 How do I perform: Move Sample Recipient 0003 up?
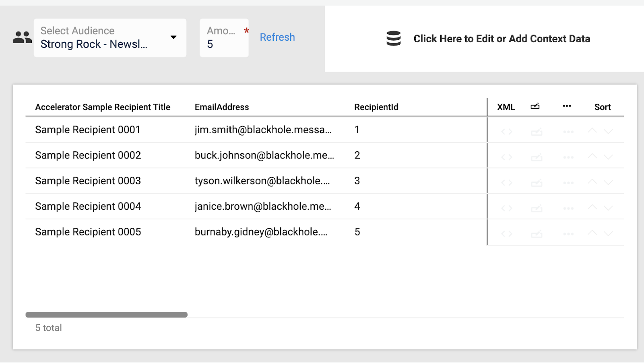592,181
